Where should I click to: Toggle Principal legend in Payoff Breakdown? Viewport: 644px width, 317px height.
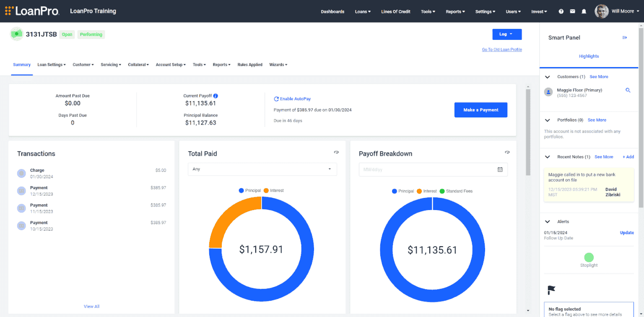click(x=403, y=191)
